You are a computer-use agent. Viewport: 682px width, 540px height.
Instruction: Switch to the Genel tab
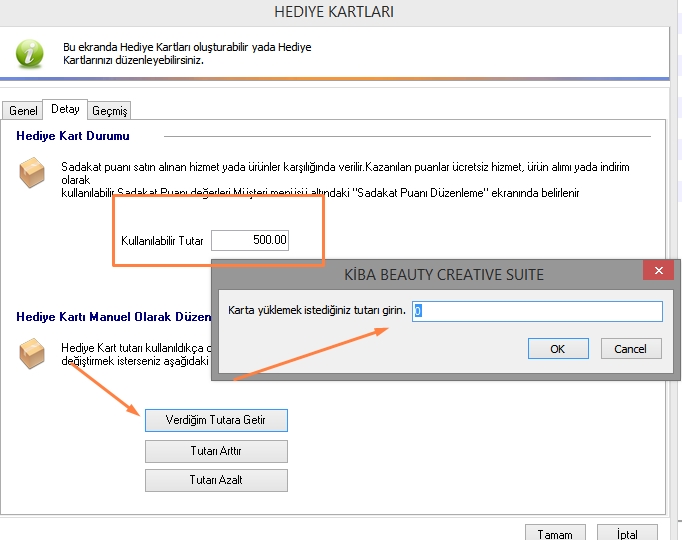(x=23, y=110)
